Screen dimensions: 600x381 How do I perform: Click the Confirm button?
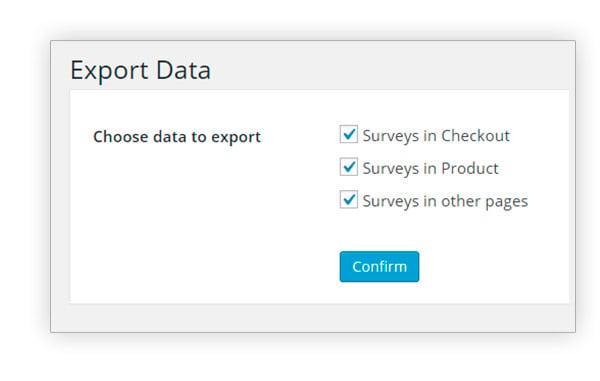[x=379, y=267]
